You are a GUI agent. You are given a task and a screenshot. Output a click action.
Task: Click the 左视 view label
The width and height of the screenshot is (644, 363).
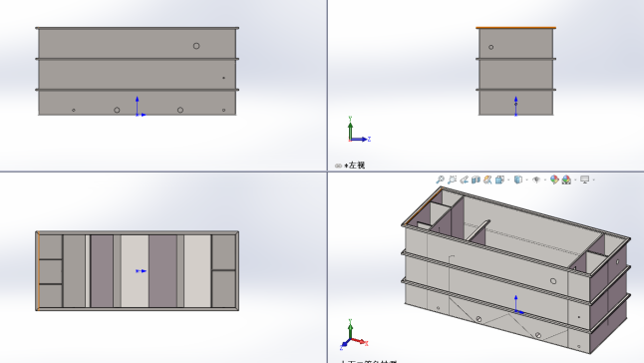pos(356,166)
